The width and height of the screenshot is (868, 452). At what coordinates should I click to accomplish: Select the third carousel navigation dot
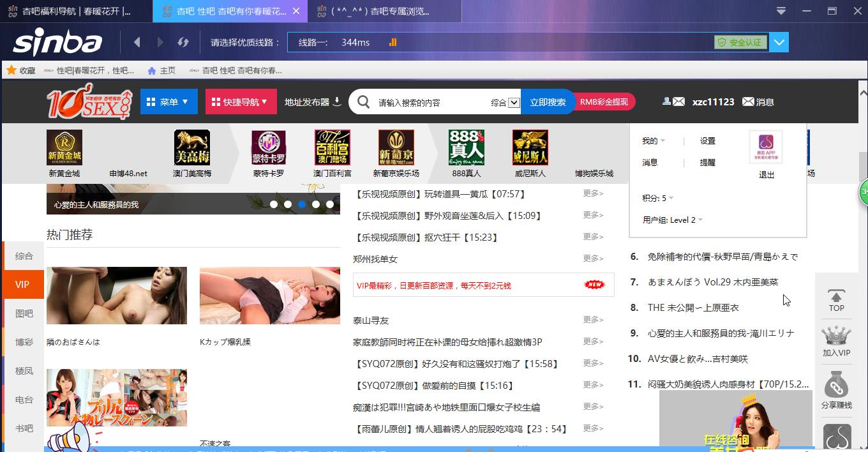click(302, 204)
